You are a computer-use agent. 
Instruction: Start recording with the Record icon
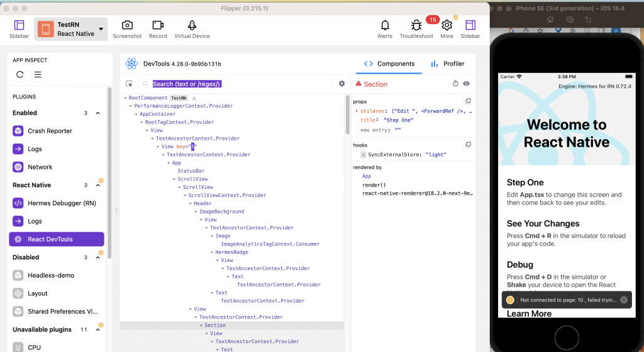[x=158, y=25]
